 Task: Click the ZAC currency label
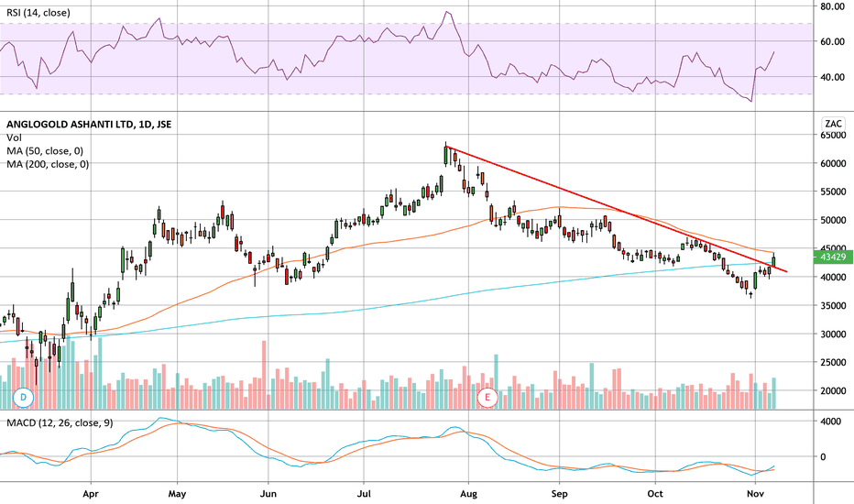833,124
